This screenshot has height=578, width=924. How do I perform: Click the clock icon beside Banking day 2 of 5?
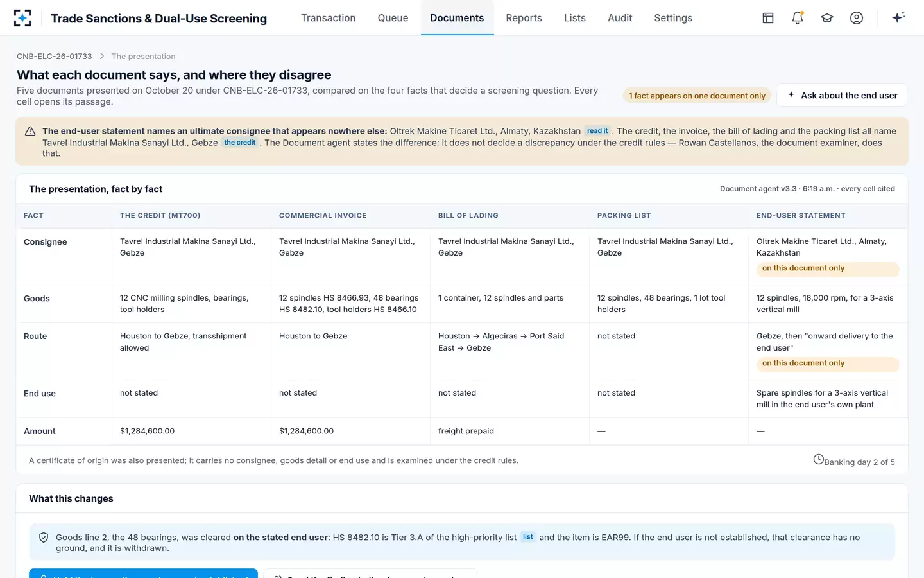pyautogui.click(x=819, y=459)
